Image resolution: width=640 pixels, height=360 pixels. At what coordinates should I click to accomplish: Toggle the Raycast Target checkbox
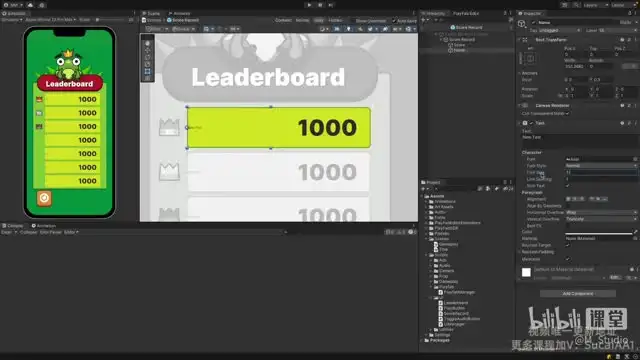point(567,245)
